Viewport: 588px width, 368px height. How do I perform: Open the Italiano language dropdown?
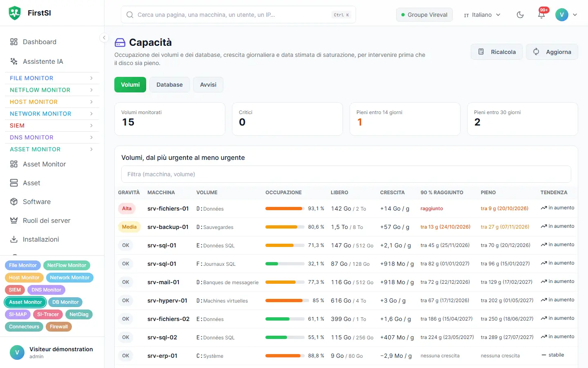(482, 15)
